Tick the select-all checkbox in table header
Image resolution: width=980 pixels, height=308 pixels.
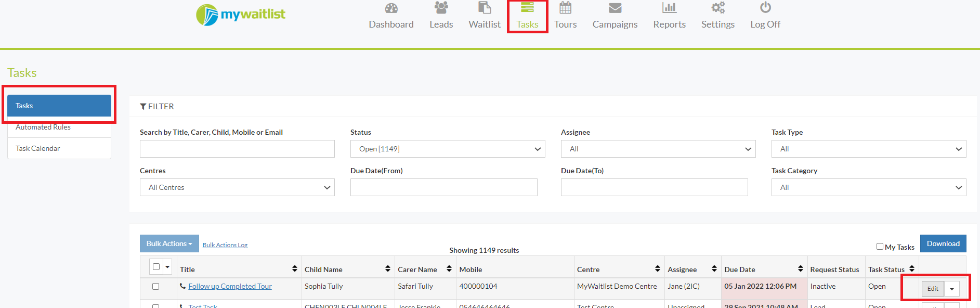point(156,267)
